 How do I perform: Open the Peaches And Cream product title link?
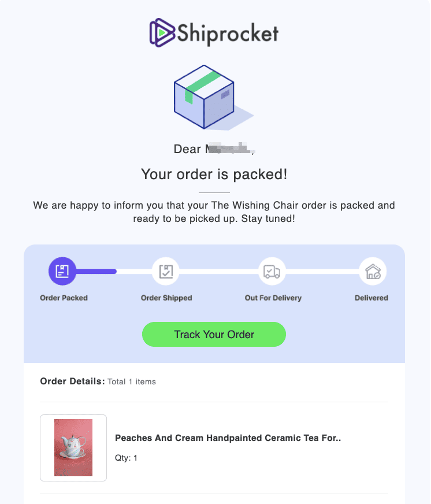228,438
